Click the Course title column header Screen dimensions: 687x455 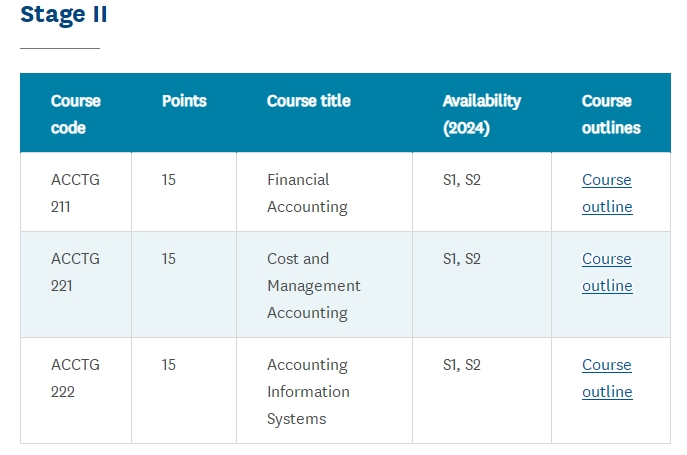click(308, 101)
